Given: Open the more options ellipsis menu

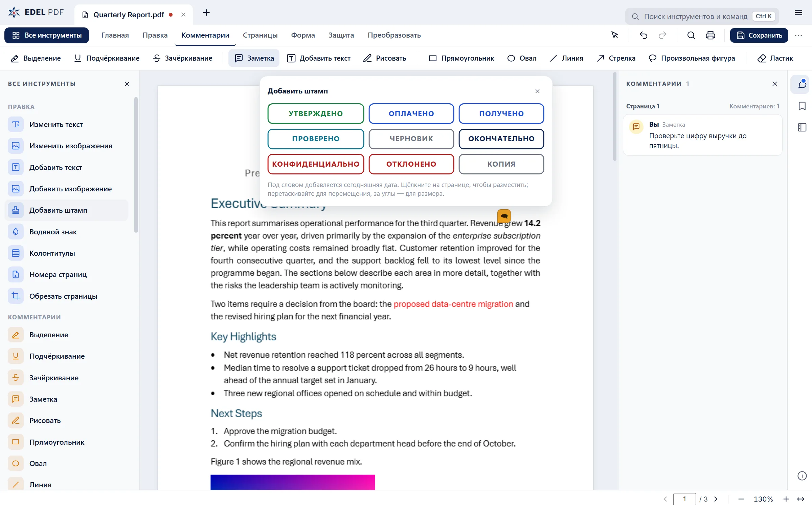Looking at the screenshot, I should click(798, 35).
